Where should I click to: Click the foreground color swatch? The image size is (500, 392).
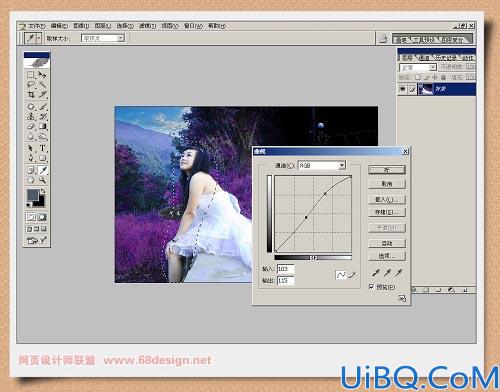coord(33,195)
